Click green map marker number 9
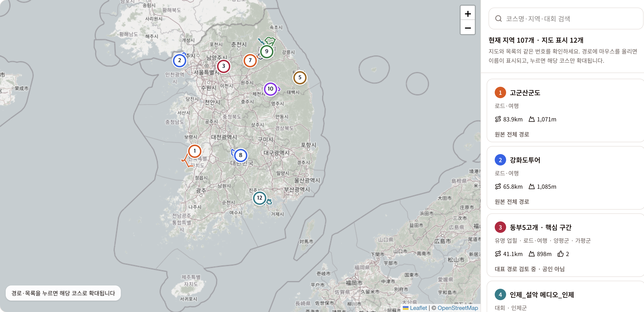The height and width of the screenshot is (312, 644). 267,51
